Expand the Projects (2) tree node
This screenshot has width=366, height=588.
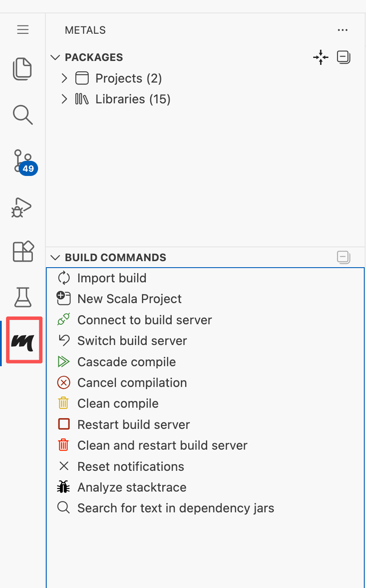(64, 78)
